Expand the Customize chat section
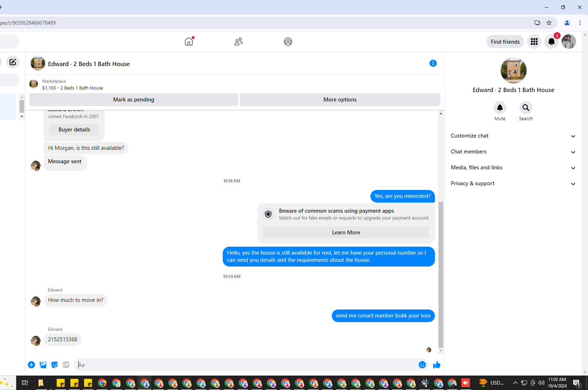The height and width of the screenshot is (390, 588). (x=513, y=136)
